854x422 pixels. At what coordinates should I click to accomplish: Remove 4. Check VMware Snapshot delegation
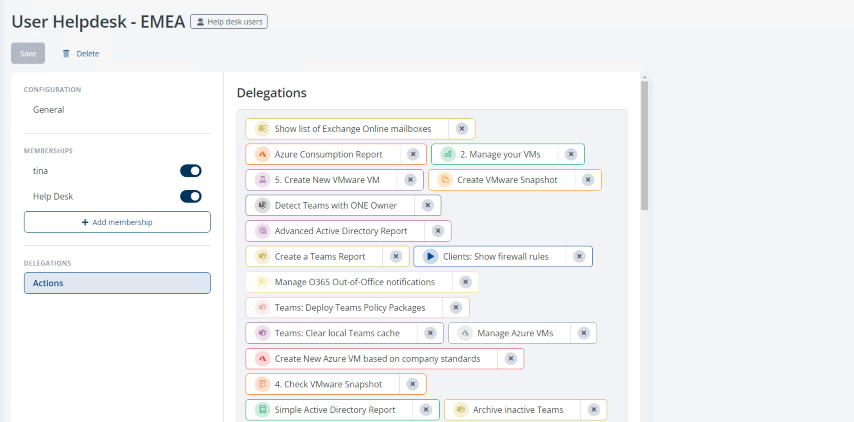pyautogui.click(x=413, y=384)
